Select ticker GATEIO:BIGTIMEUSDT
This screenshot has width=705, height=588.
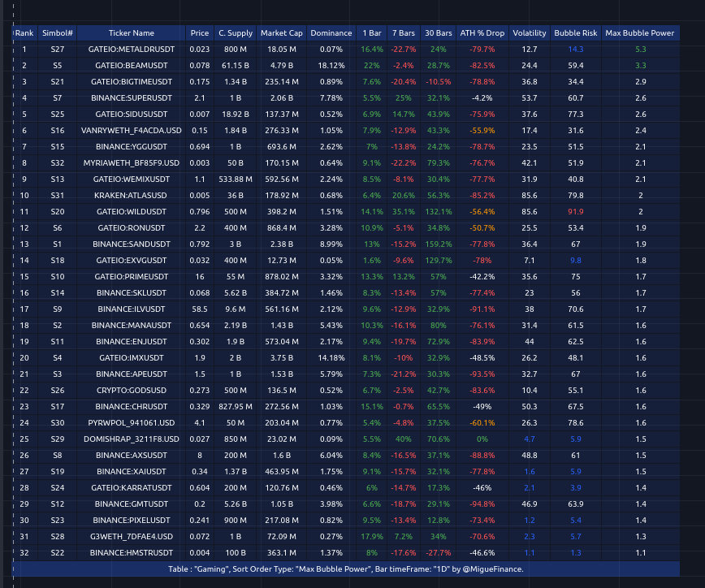(x=132, y=82)
